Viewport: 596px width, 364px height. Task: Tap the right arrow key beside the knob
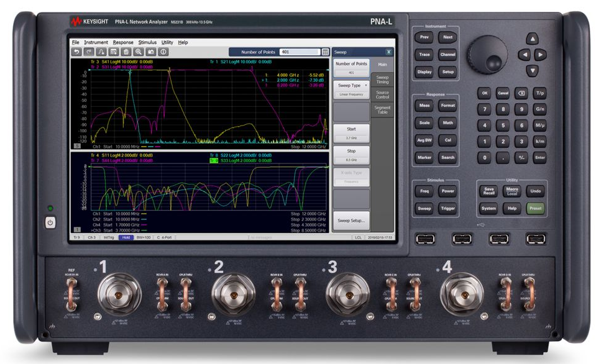point(540,55)
